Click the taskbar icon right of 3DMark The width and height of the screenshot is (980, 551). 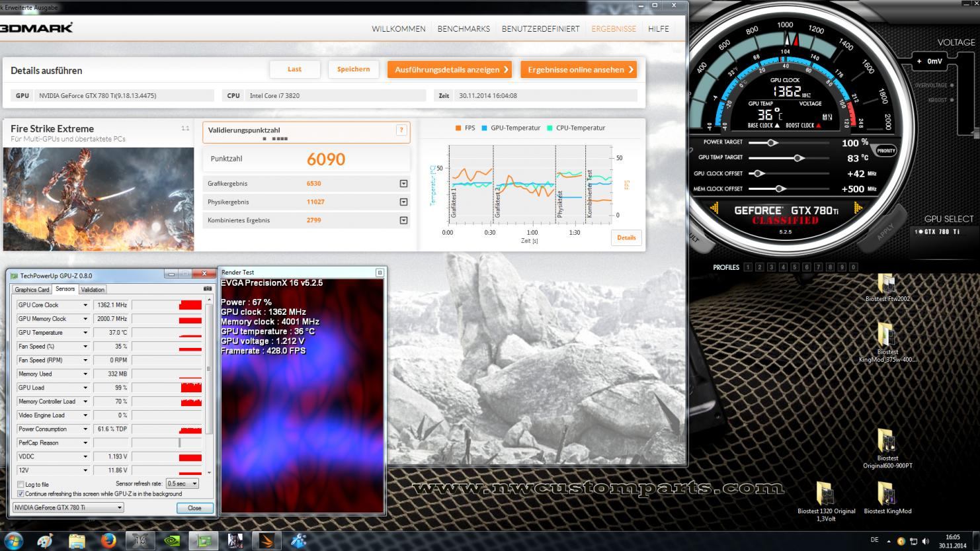(x=299, y=540)
